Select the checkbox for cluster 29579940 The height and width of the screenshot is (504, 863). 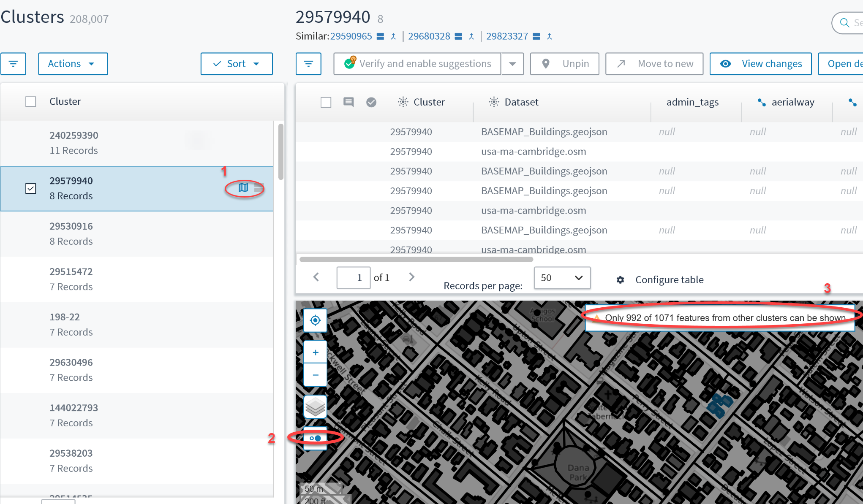point(30,188)
